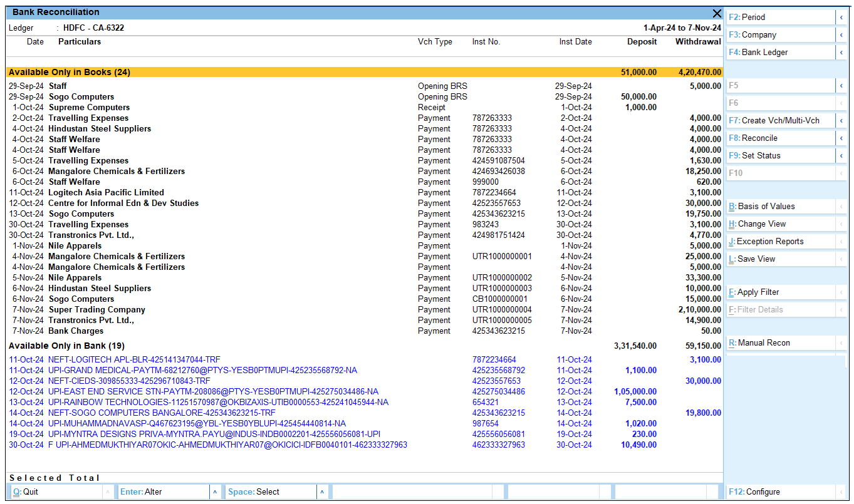Select the UPI-GRAND MEDICAL-PAYTM bank entry
The width and height of the screenshot is (854, 504).
(x=364, y=371)
